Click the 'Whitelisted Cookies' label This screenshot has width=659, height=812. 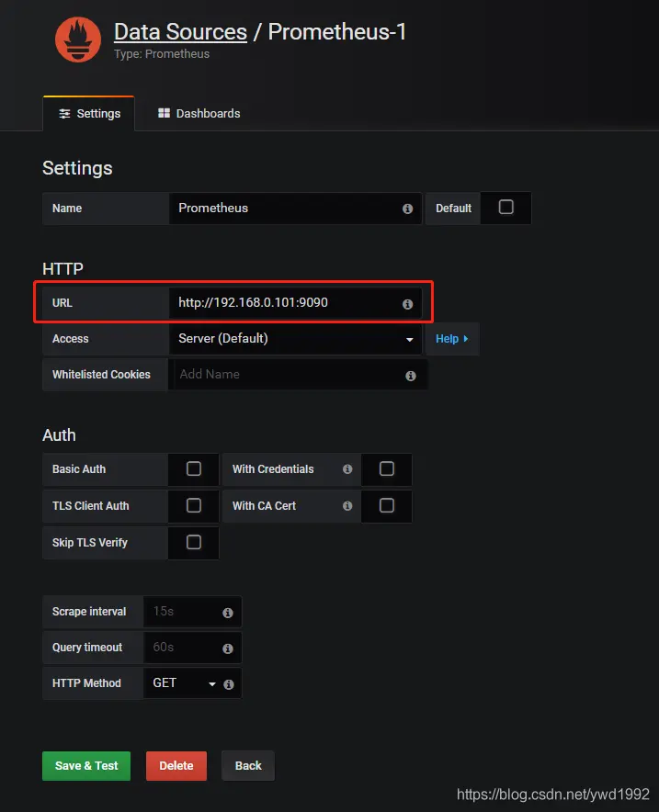(101, 375)
